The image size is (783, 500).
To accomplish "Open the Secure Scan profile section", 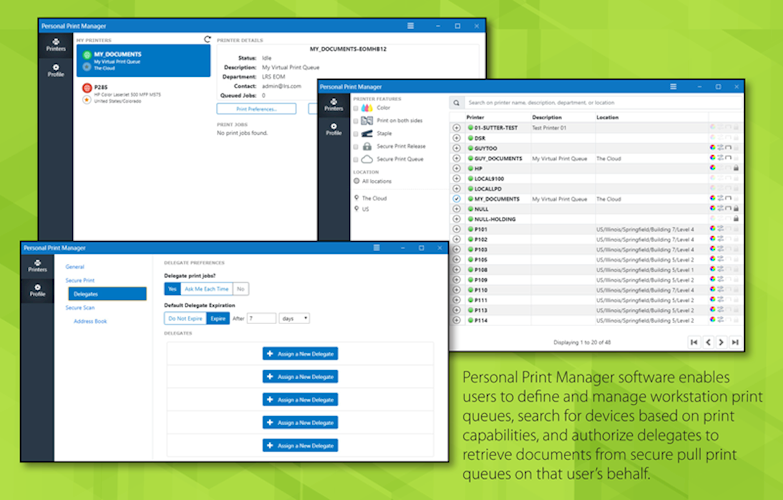I will click(x=80, y=308).
